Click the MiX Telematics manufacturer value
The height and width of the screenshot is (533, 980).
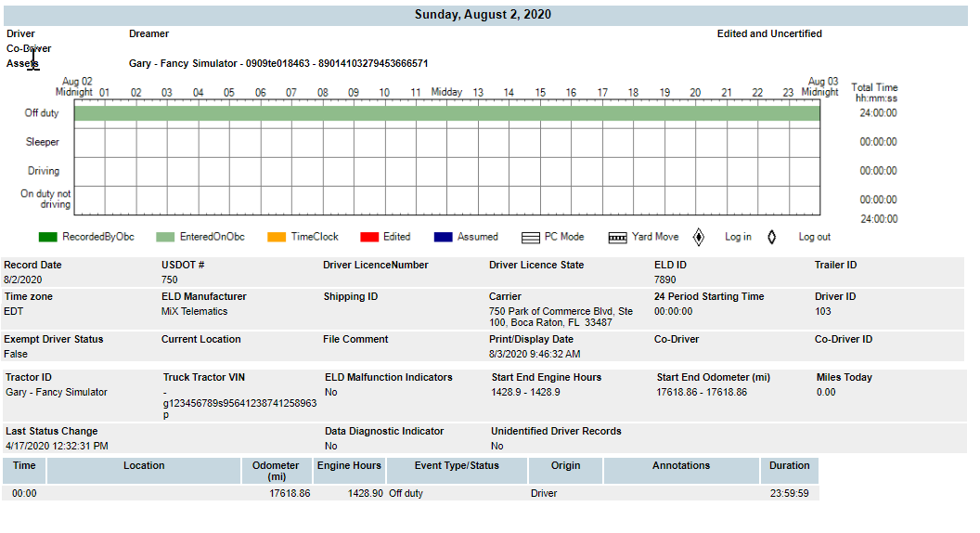click(194, 312)
